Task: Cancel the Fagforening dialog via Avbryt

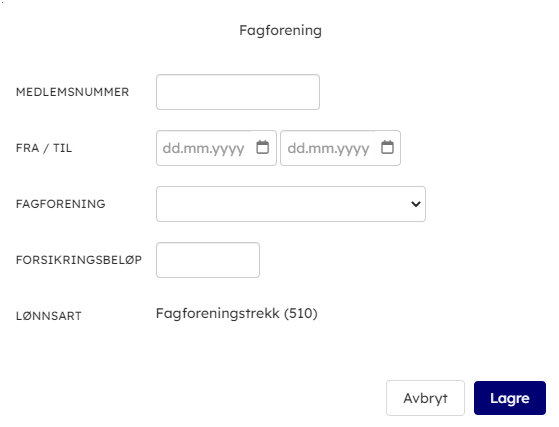Action: pos(425,398)
